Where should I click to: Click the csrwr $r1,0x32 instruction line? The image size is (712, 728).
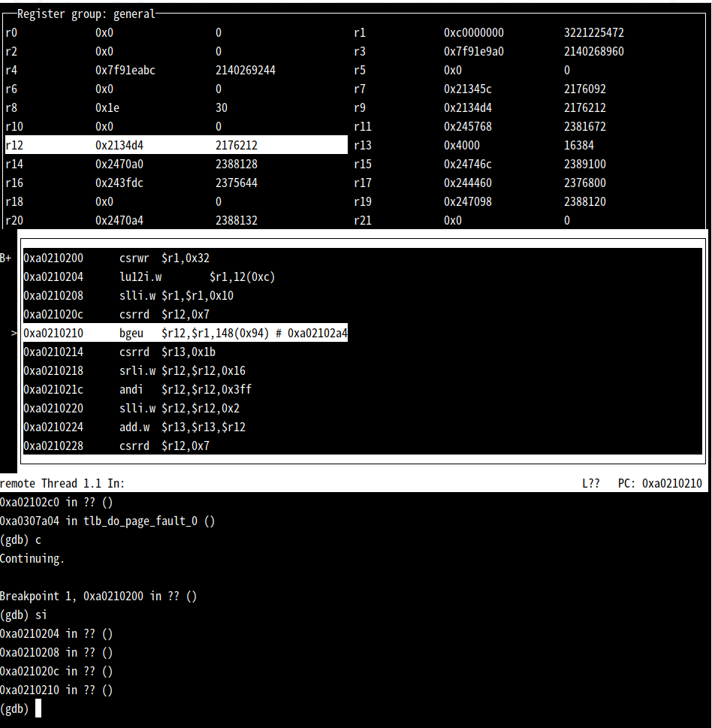[x=164, y=258]
